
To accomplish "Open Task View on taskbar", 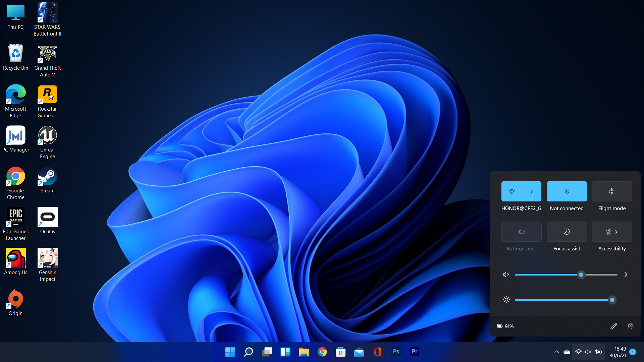I will point(267,352).
